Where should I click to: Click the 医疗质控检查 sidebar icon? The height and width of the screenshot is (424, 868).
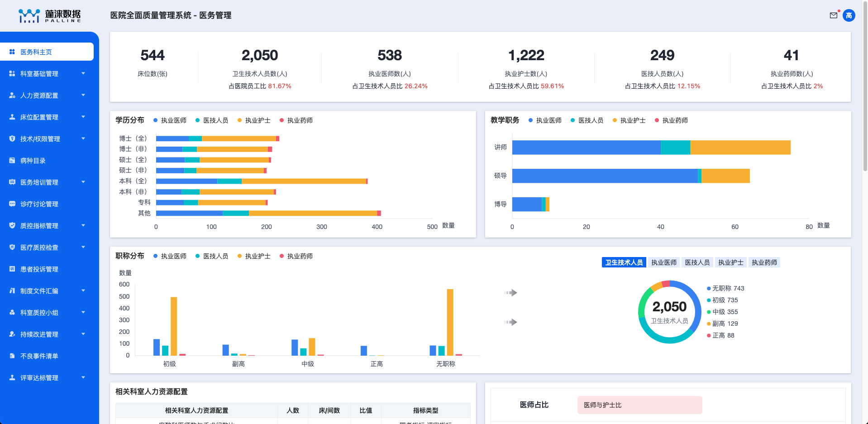tap(12, 247)
